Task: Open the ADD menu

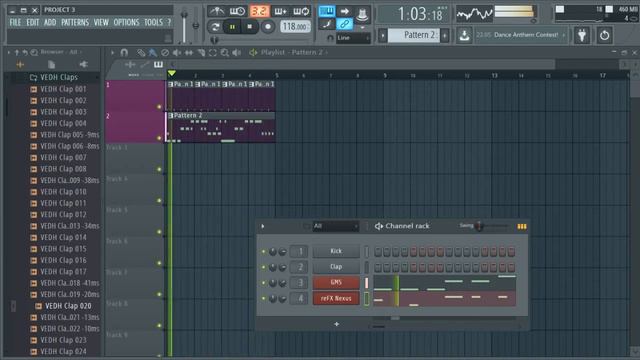Action: (x=50, y=22)
